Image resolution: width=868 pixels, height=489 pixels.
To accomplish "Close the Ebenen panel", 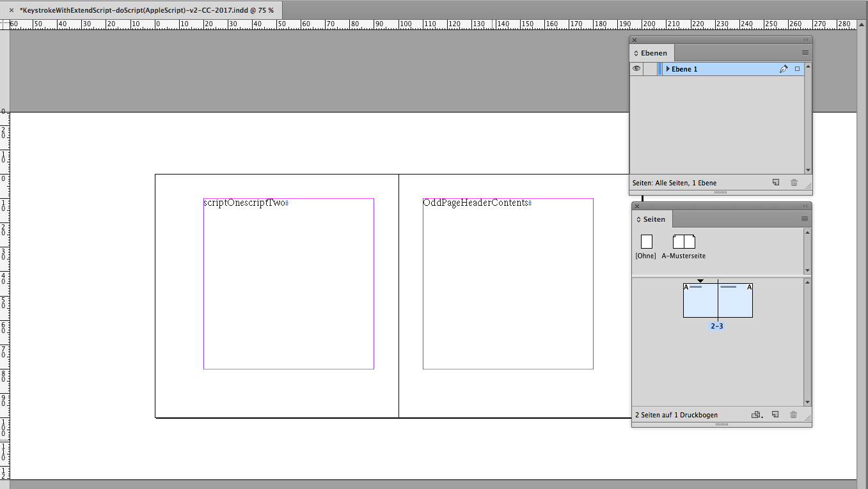I will click(x=635, y=40).
